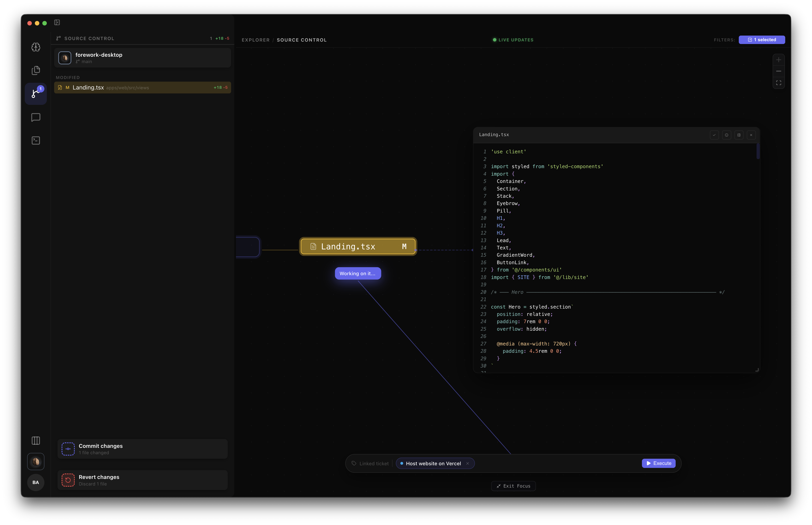Click the branch icon next to SOURCE CONTROL header
This screenshot has width=812, height=525.
58,39
